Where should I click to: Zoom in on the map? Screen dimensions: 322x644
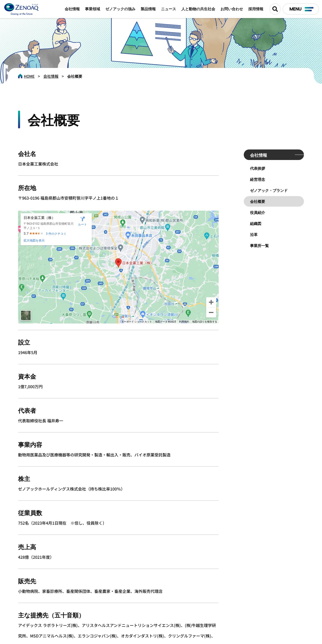[x=211, y=302]
